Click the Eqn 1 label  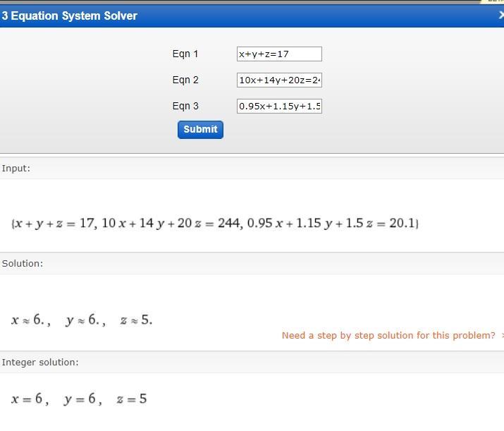pyautogui.click(x=185, y=54)
